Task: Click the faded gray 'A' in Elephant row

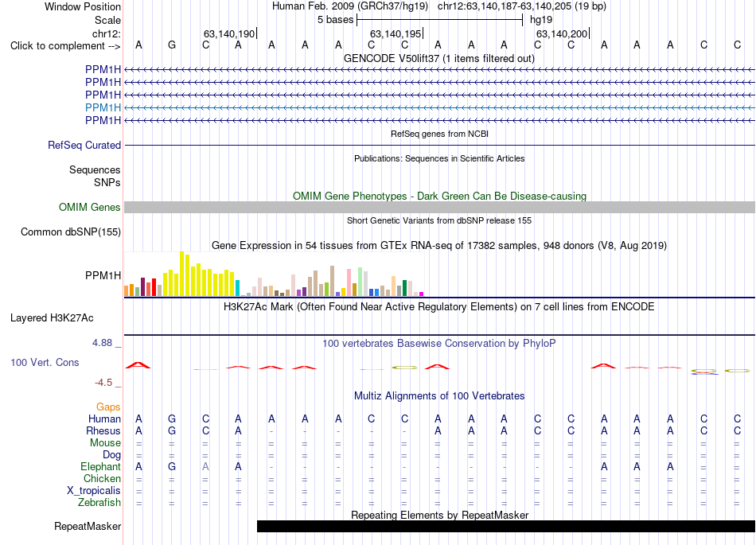Action: point(205,466)
